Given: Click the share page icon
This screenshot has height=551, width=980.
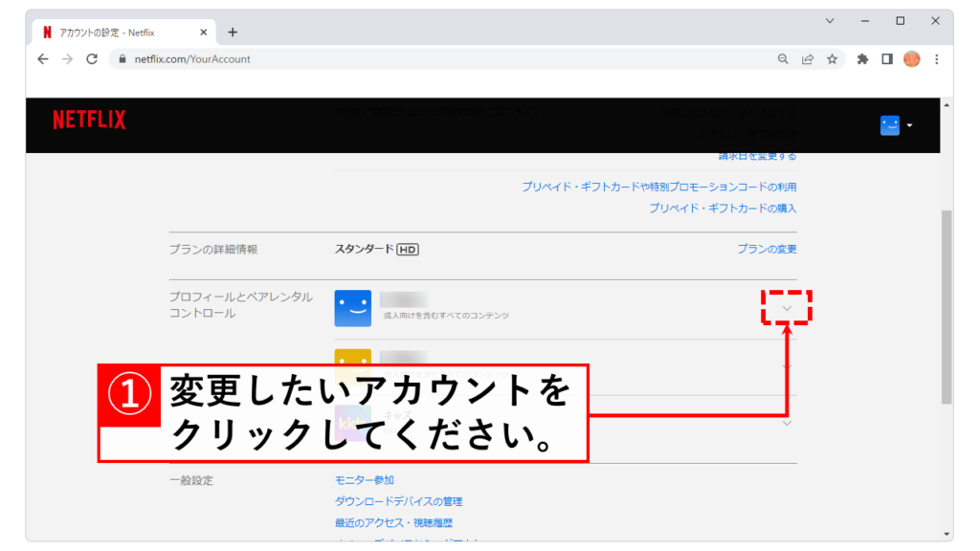Looking at the screenshot, I should tap(808, 59).
